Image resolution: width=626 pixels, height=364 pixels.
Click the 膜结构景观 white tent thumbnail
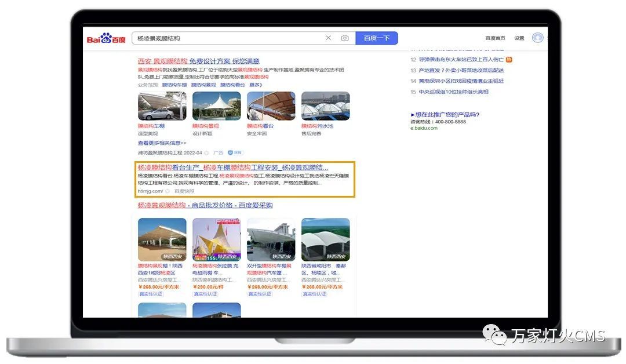click(216, 106)
